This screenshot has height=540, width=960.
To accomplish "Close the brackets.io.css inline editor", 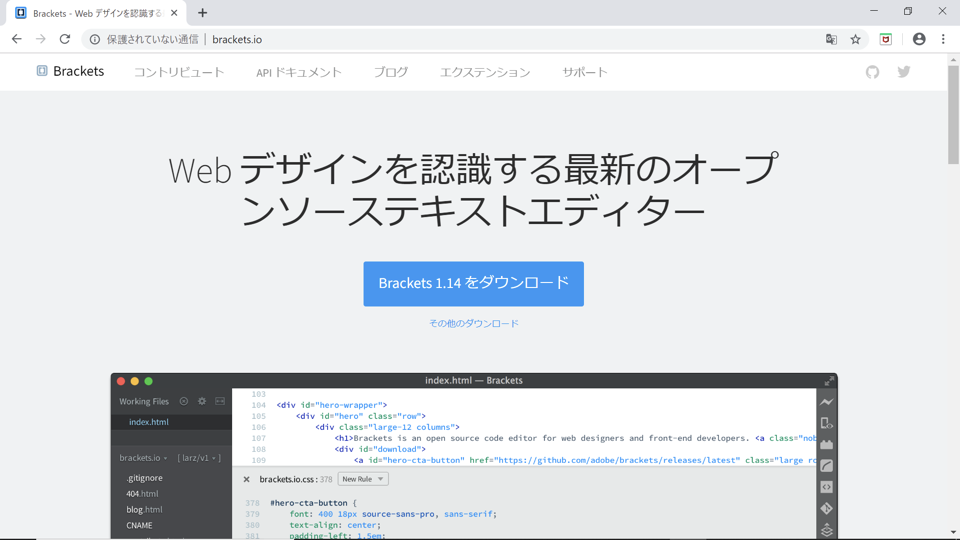I will point(246,479).
